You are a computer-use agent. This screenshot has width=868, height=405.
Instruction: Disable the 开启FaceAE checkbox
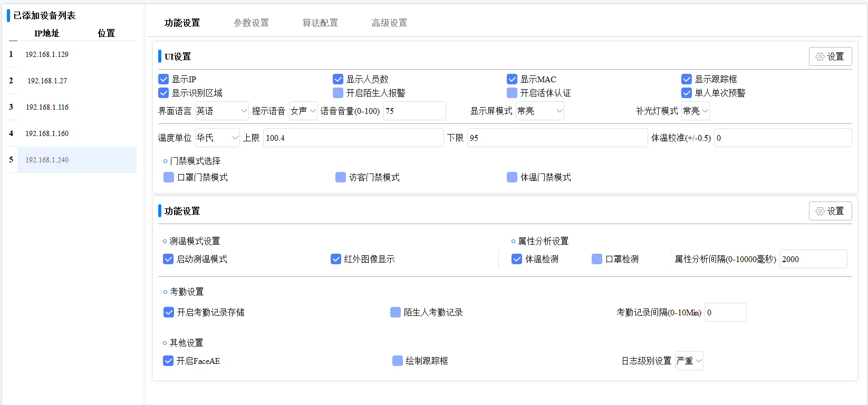(168, 361)
